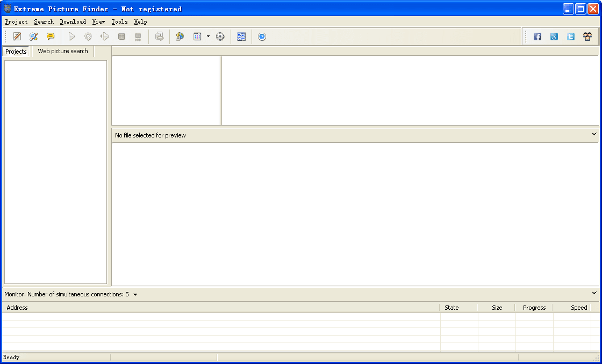
Task: Switch to the Projects tab
Action: pyautogui.click(x=16, y=52)
